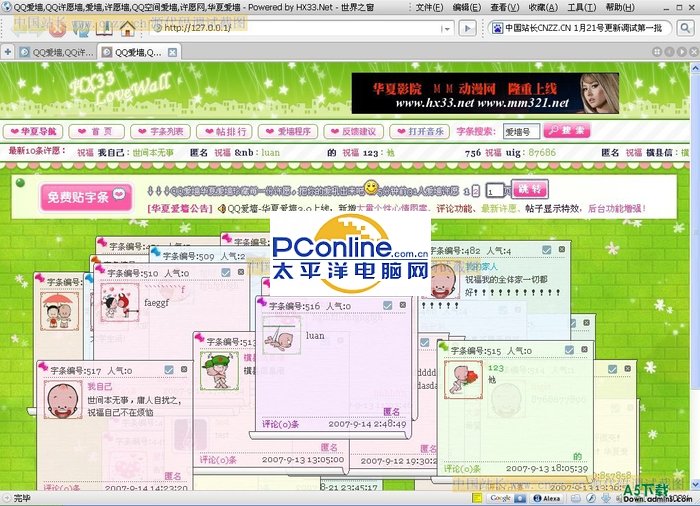Click the page scrollbar up arrow

(695, 67)
